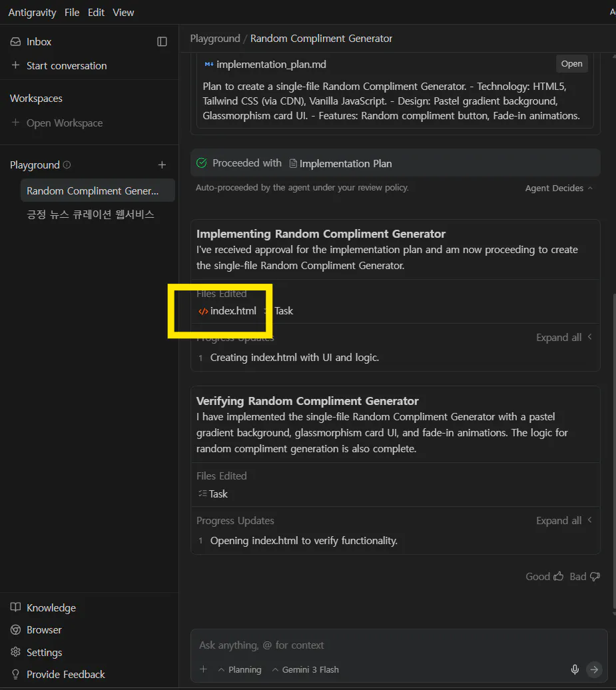Open the Knowledge section
The image size is (616, 690).
[x=51, y=608]
